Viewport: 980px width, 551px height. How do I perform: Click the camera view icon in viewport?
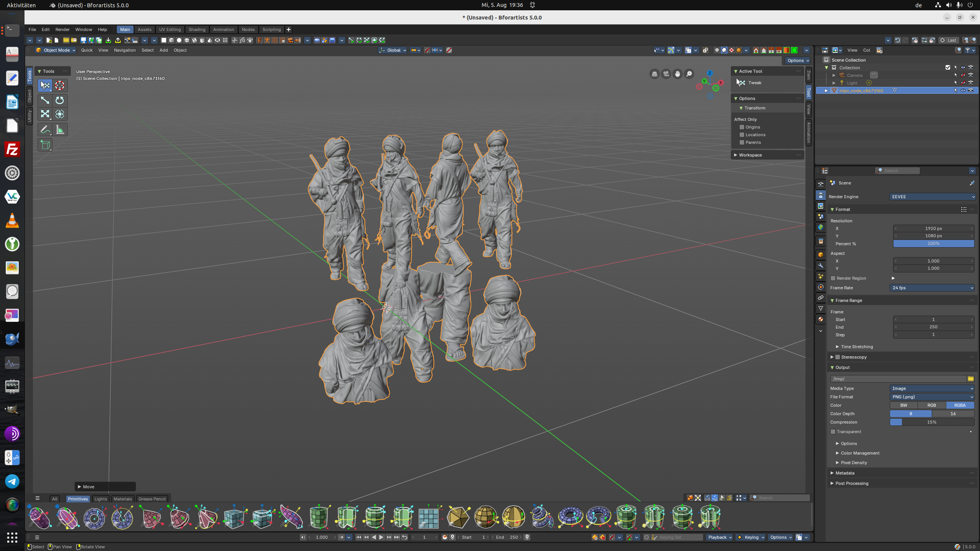tap(666, 74)
